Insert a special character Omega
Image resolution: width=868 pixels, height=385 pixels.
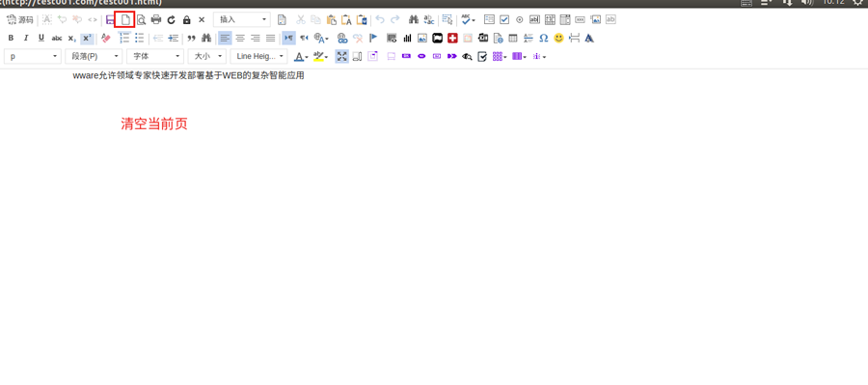pyautogui.click(x=544, y=39)
